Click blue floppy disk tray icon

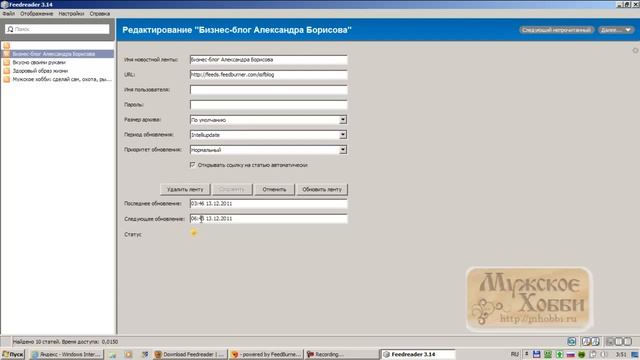click(537, 354)
